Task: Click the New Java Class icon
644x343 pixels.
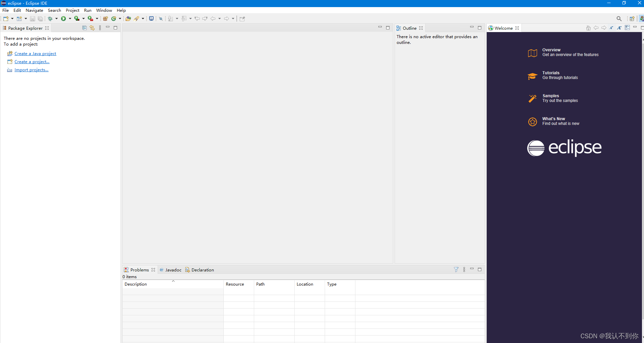Action: pos(114,19)
